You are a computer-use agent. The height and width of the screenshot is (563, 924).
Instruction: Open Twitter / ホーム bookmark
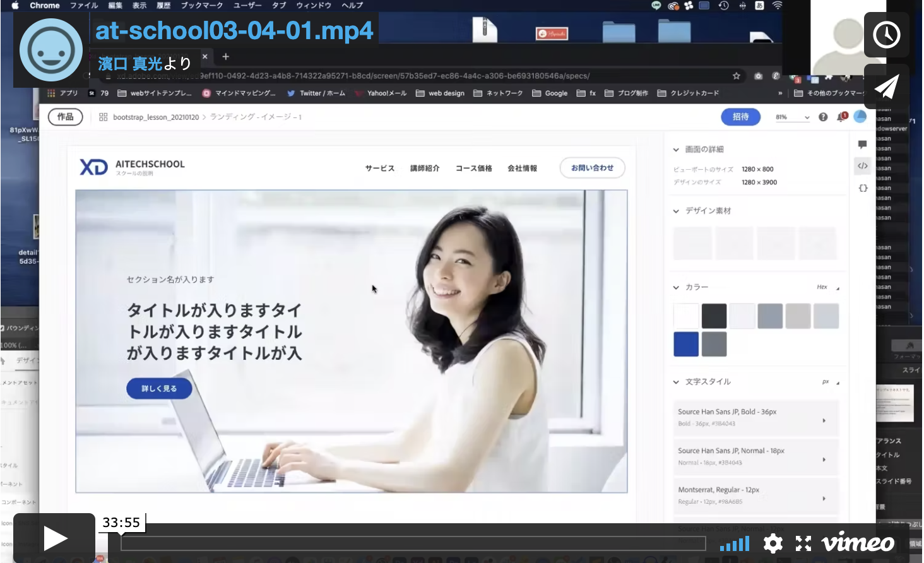(316, 93)
